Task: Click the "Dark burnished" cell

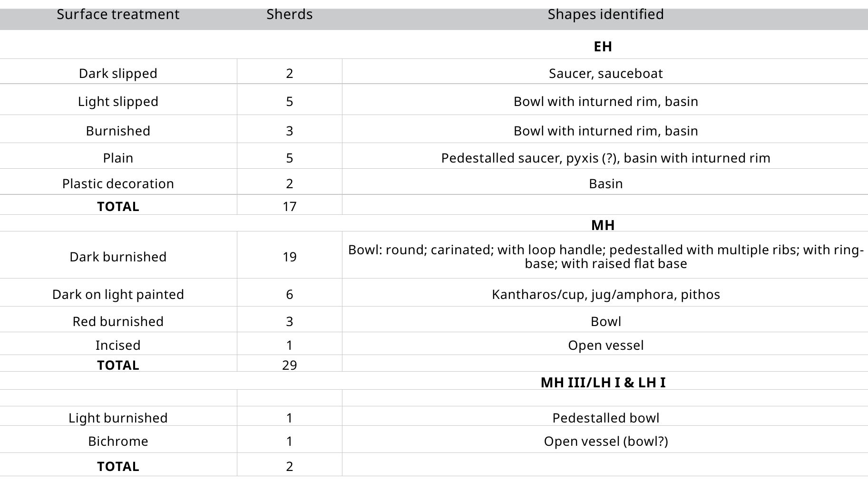Action: coord(118,257)
